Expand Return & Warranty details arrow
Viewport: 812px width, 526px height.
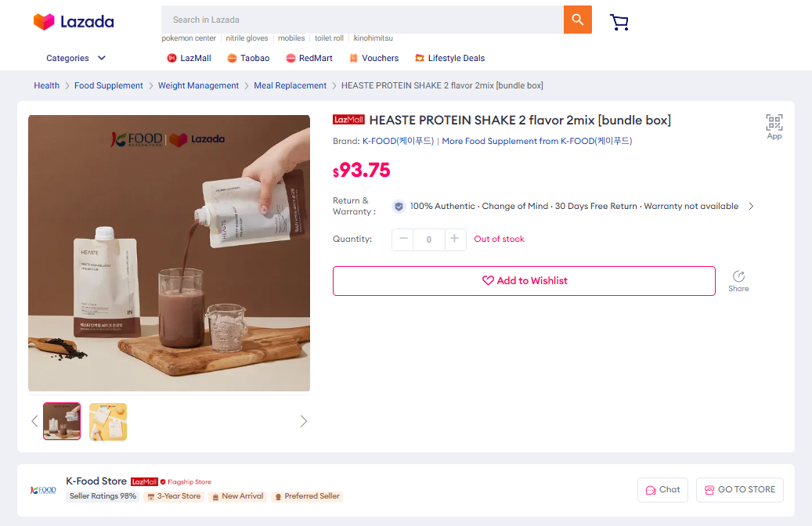click(x=751, y=206)
